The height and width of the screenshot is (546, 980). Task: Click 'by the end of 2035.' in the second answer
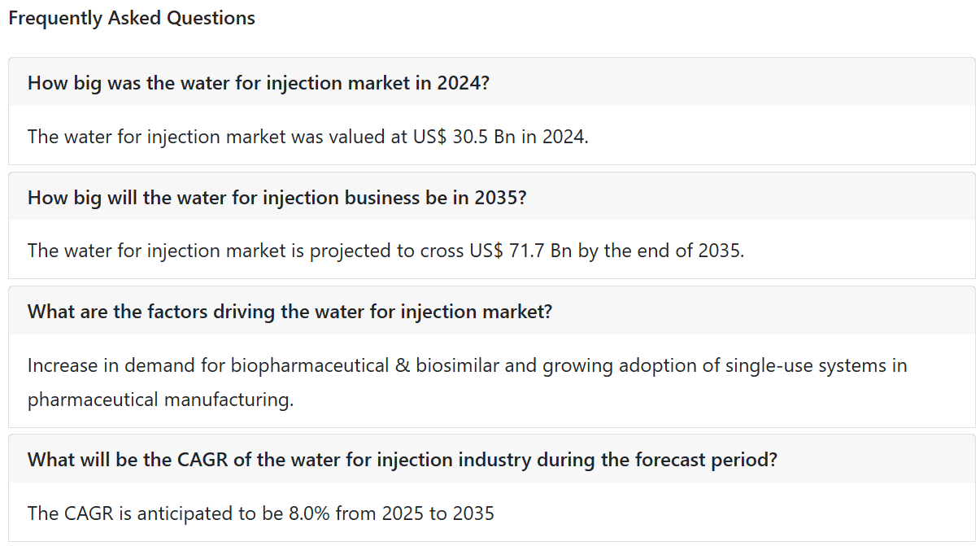pos(661,250)
